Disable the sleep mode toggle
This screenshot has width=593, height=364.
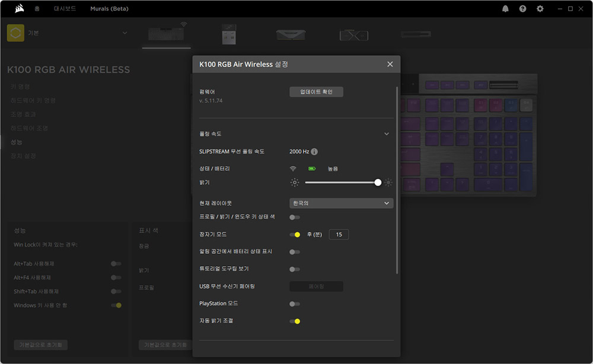point(295,235)
